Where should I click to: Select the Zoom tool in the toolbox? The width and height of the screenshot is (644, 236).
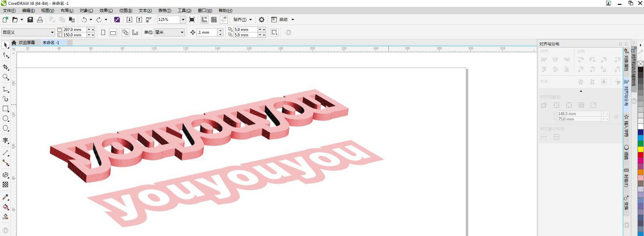[x=6, y=77]
